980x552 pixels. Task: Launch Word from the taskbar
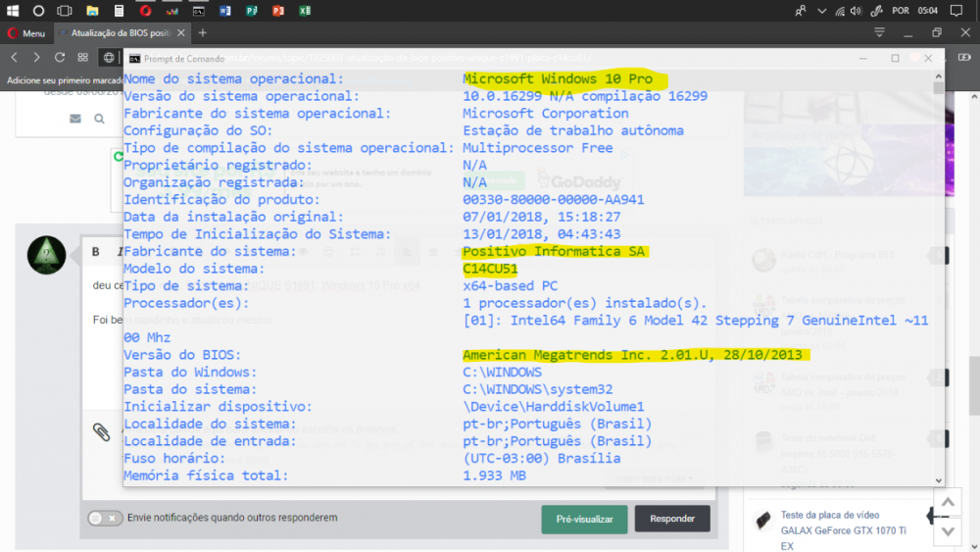pyautogui.click(x=224, y=11)
